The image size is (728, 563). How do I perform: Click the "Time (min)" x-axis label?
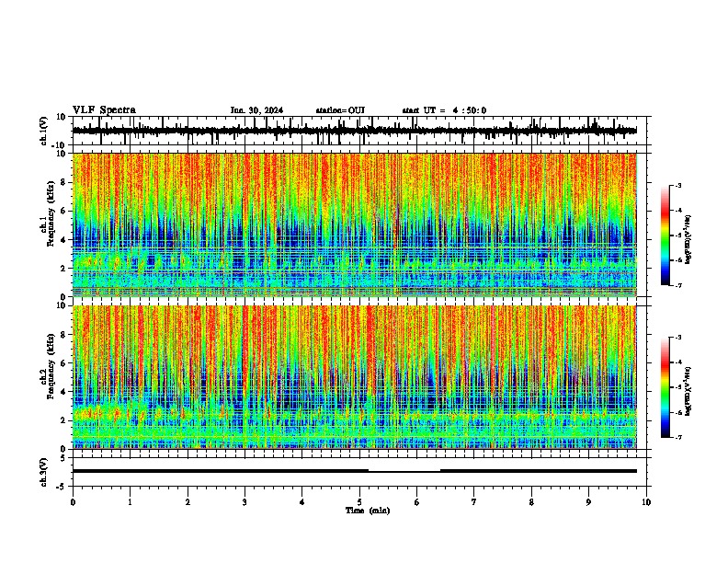point(368,511)
